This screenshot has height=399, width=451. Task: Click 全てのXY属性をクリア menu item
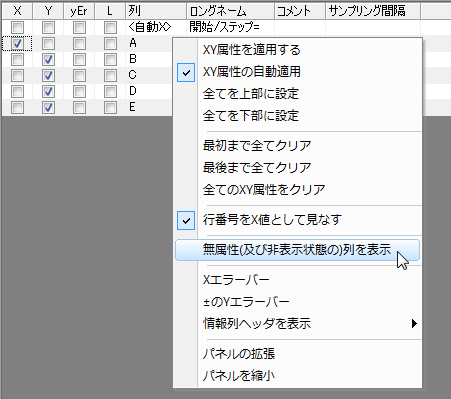click(x=297, y=189)
